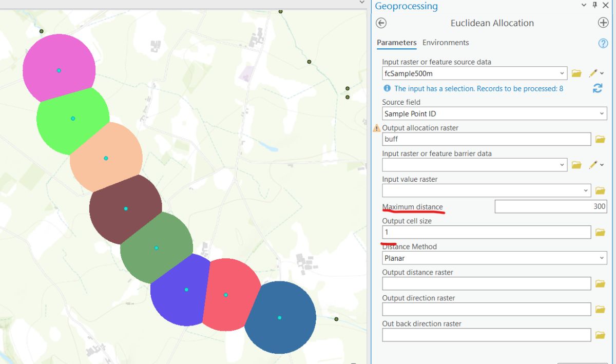Image resolution: width=616 pixels, height=364 pixels.
Task: Click the brown allocation zone on map
Action: (125, 209)
